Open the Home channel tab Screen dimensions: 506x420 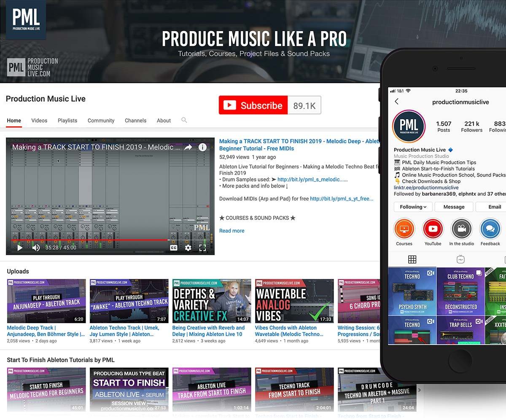(14, 120)
